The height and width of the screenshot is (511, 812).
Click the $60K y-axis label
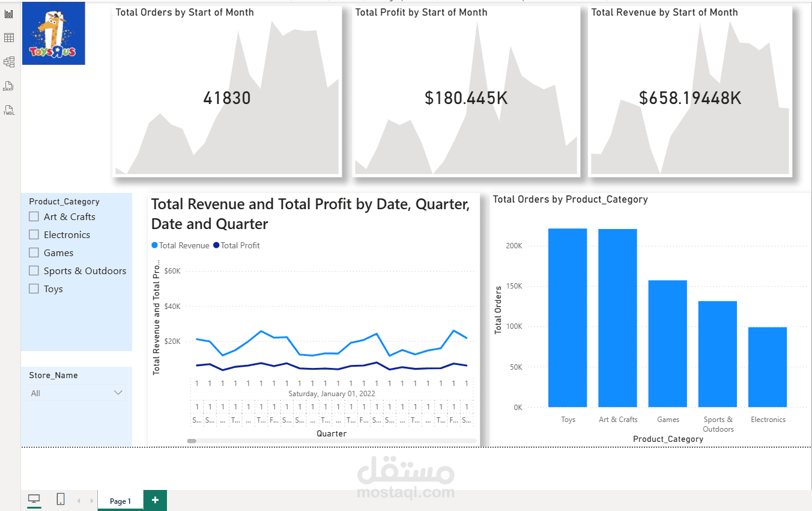(x=172, y=271)
